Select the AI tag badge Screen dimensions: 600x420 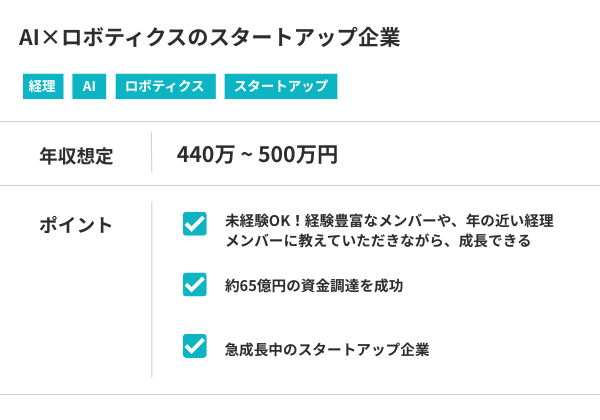click(89, 87)
